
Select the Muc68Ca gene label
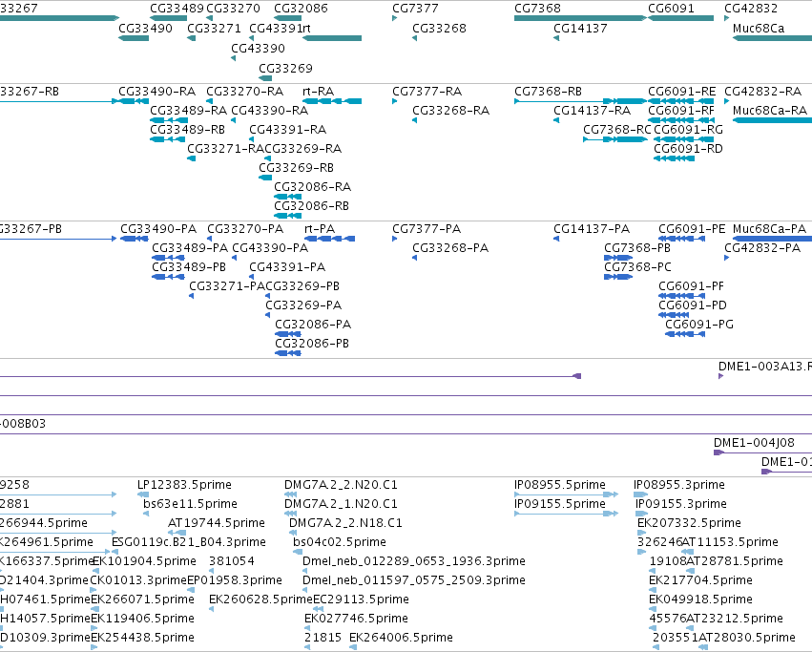759,29
